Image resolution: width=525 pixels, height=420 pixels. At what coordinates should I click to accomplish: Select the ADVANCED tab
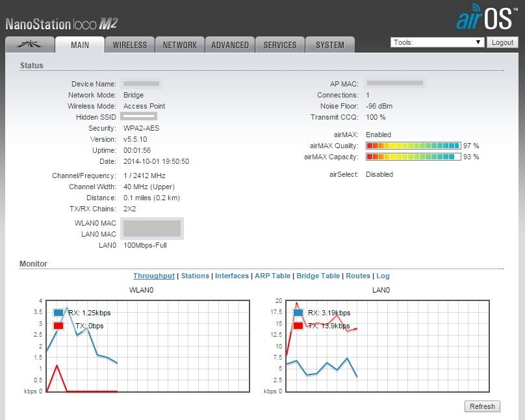230,45
